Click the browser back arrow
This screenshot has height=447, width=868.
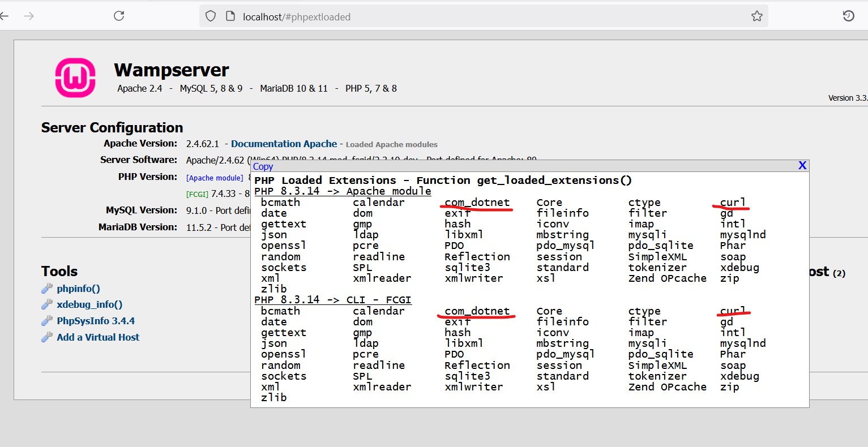4,16
